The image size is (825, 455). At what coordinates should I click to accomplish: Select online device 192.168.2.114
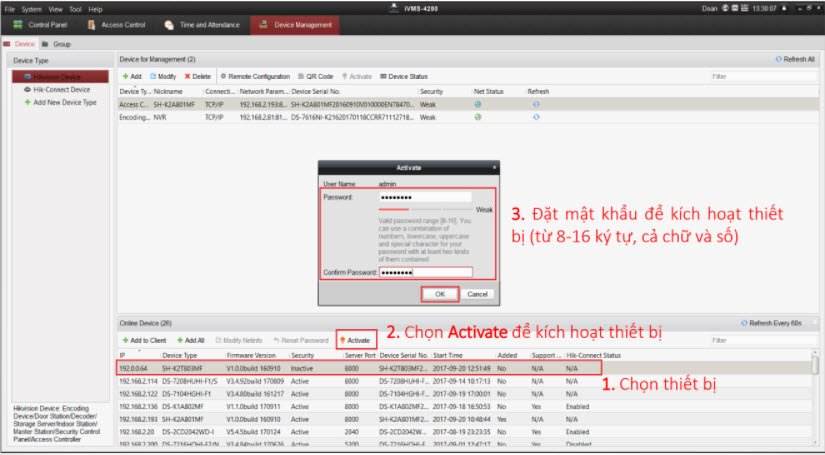(465, 381)
